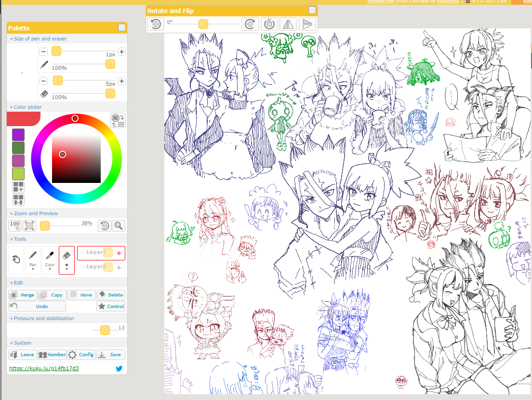Click the rotate step icon beside flip
This screenshot has width=532, height=400.
tap(269, 24)
